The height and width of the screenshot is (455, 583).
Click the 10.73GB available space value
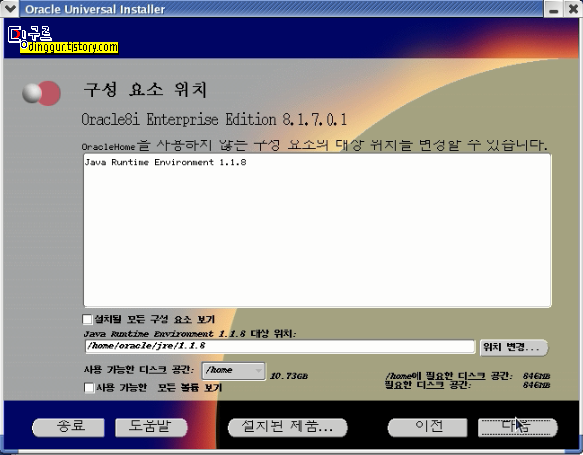[289, 376]
